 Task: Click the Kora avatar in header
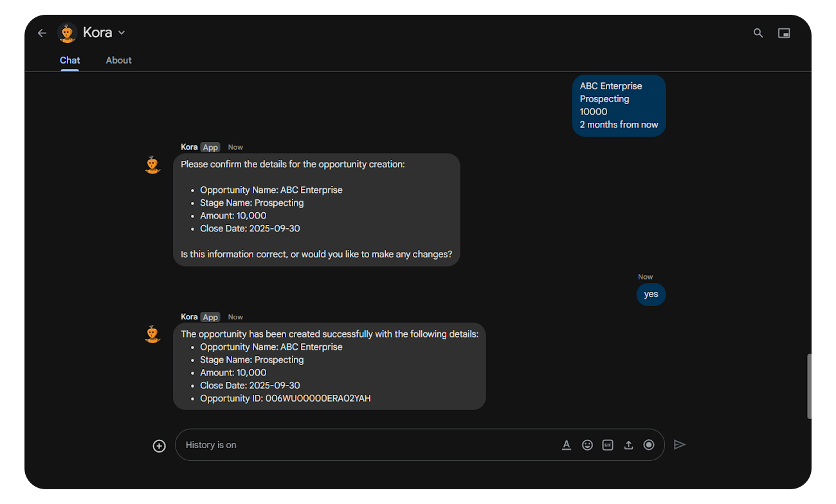click(68, 33)
